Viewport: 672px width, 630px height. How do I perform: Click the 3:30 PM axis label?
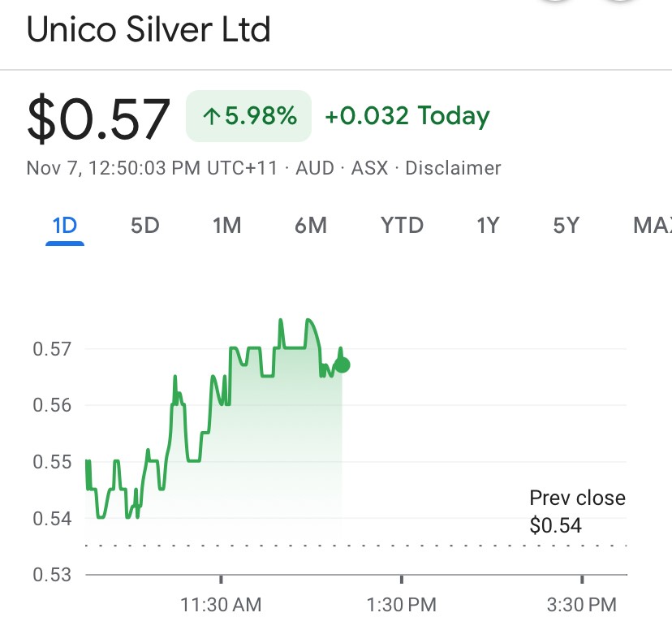coord(581,605)
